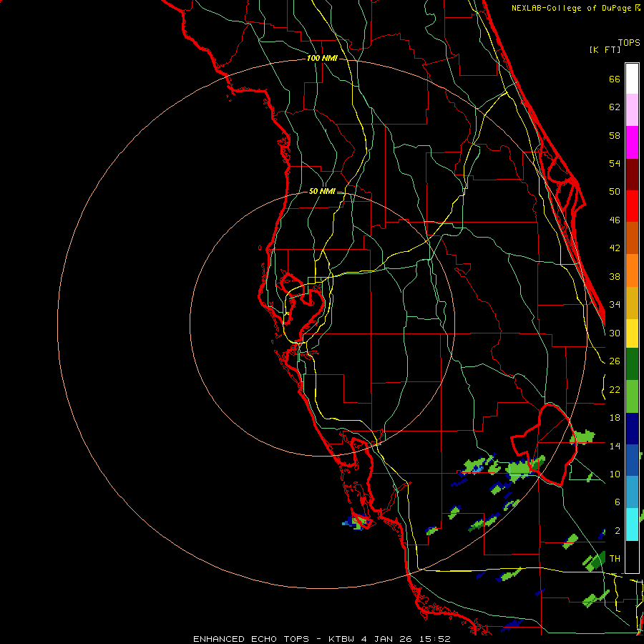Click the cyan legend swatch
The height and width of the screenshot is (644, 644).
(x=632, y=525)
